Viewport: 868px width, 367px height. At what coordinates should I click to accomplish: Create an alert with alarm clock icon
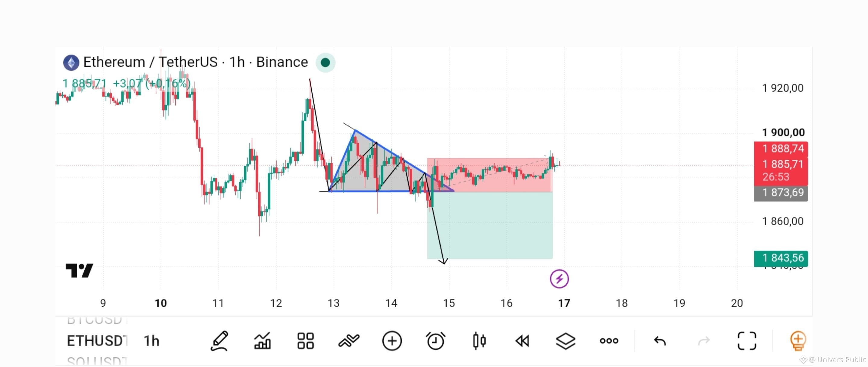[435, 341]
